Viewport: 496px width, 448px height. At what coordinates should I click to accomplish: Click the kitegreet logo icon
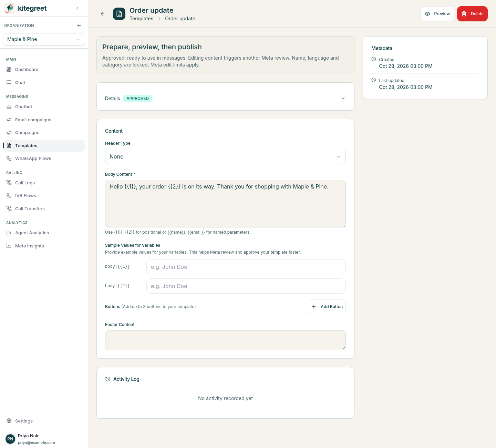coord(10,8)
